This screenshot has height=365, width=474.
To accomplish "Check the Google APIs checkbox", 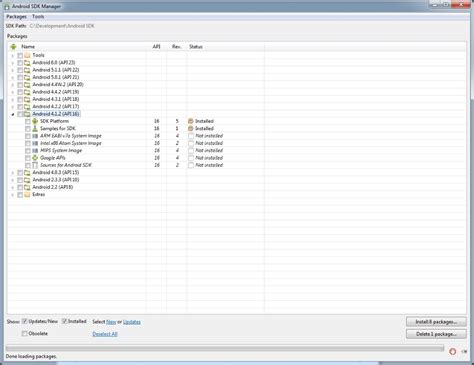I will [x=28, y=158].
